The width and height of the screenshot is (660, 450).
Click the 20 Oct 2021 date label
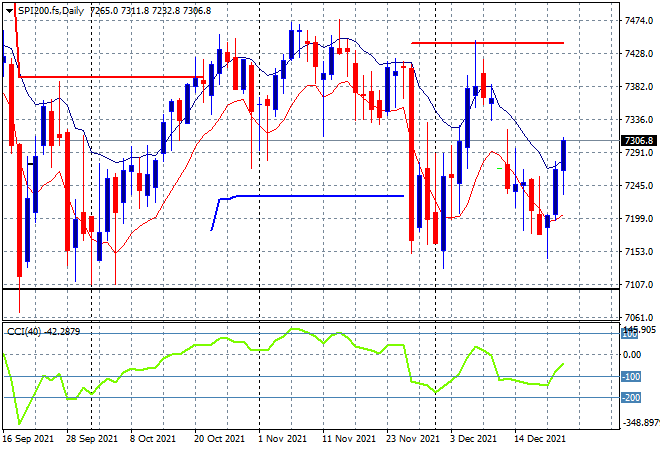(219, 439)
